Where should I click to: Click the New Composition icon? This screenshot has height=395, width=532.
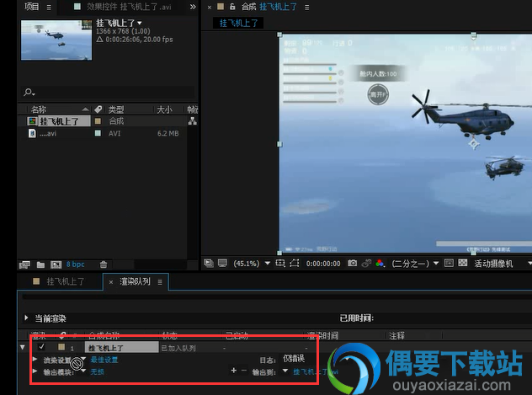tap(56, 264)
